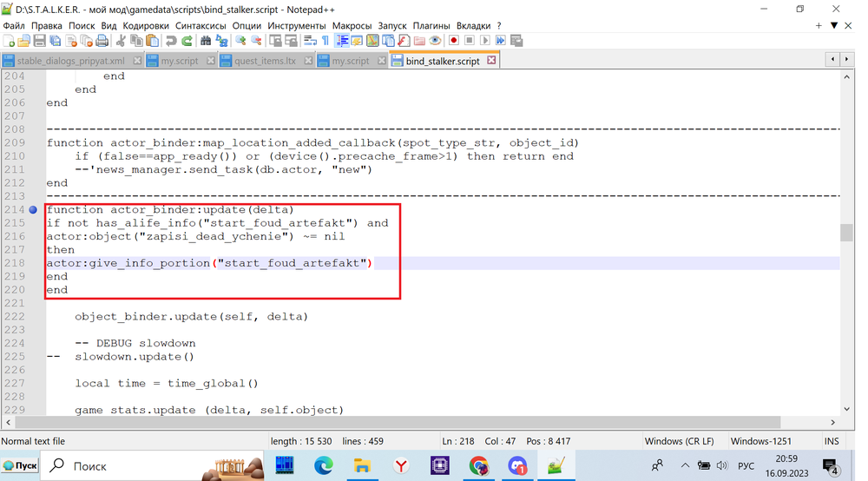Click the vertical scrollbar thumb
Viewport: 868px width, 481px height.
[846, 232]
